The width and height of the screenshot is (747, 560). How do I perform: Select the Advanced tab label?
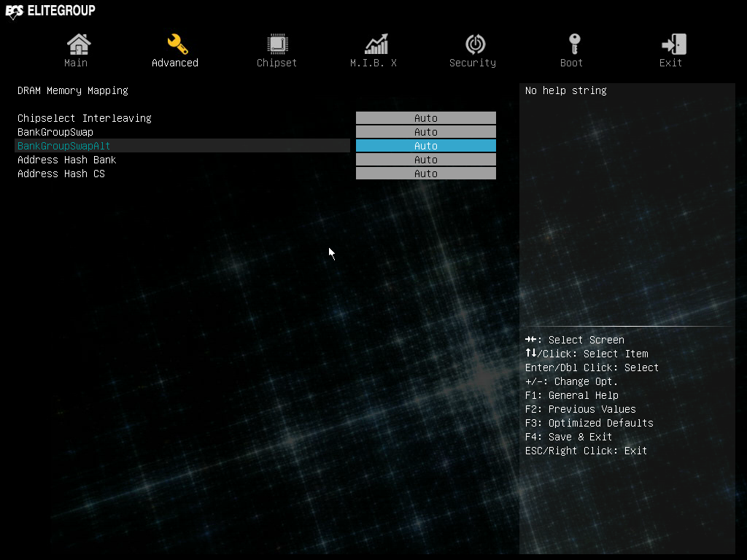(175, 63)
